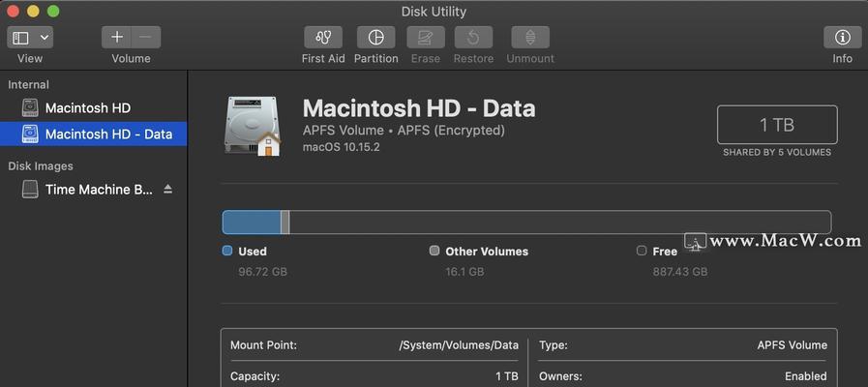
Task: Click the Restore toolbar icon
Action: pos(473,38)
